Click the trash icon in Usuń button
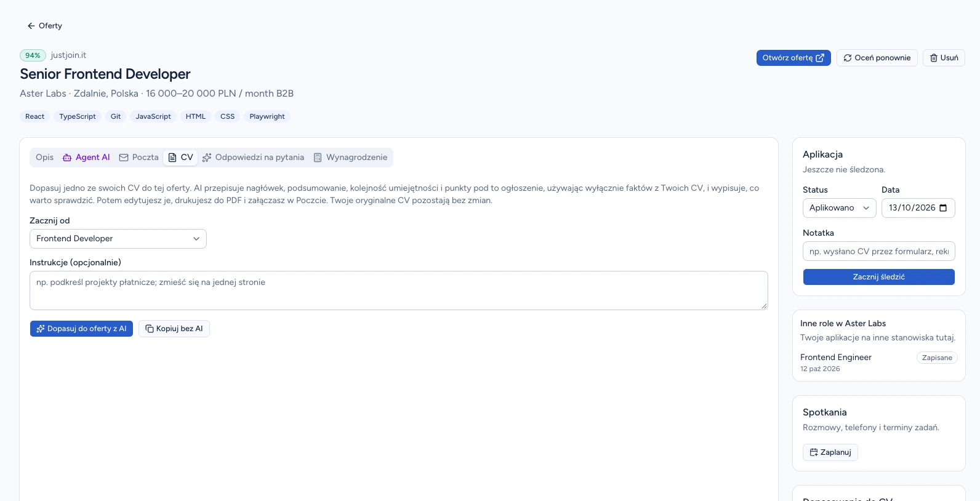 pos(934,58)
